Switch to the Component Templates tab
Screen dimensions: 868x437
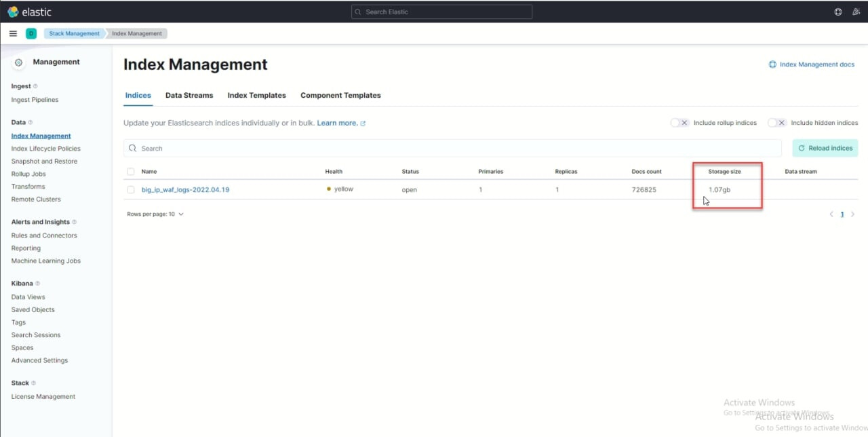(340, 96)
